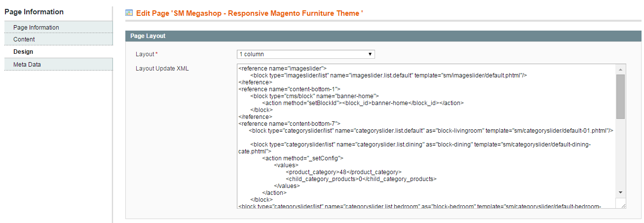The height and width of the screenshot is (223, 644).
Task: Click the '<product_category>48' line
Action: tap(343, 172)
